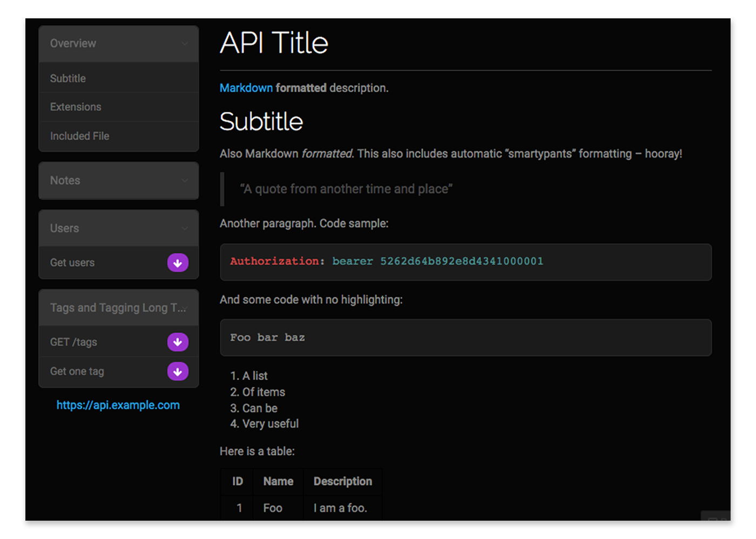The height and width of the screenshot is (539, 756).
Task: Collapse the Overview section using its chevron
Action: (185, 44)
